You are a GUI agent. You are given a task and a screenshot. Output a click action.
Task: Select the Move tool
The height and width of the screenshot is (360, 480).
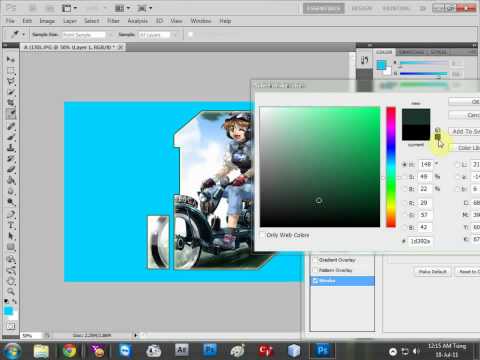(11, 59)
